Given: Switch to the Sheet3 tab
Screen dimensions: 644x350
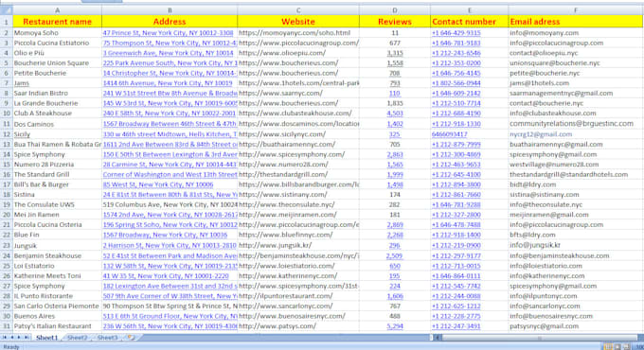Looking at the screenshot, I should (107, 338).
